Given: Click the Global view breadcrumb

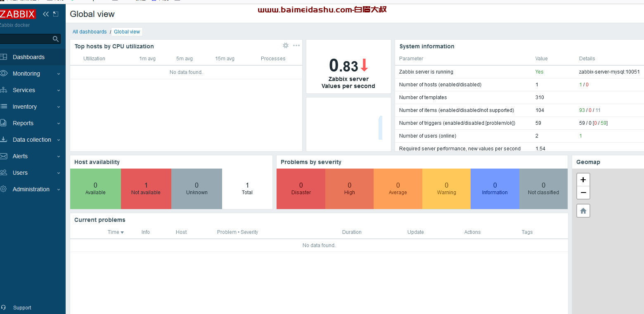Looking at the screenshot, I should 127,32.
